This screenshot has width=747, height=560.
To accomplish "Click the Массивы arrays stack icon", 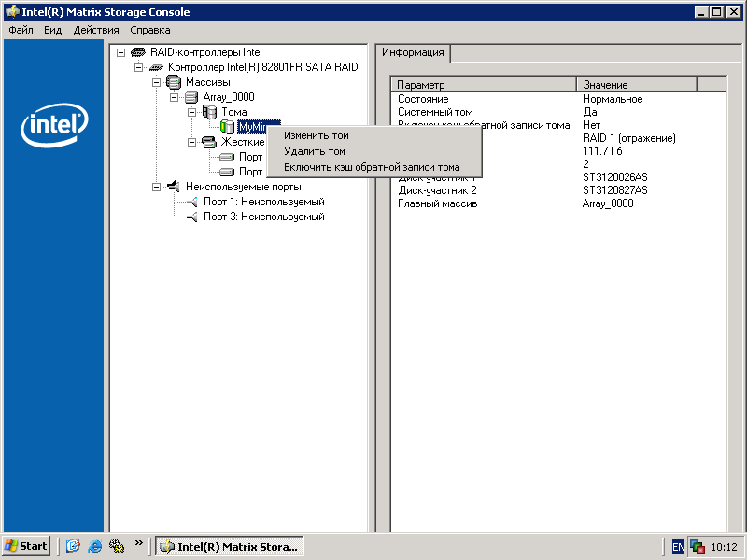I will point(174,82).
